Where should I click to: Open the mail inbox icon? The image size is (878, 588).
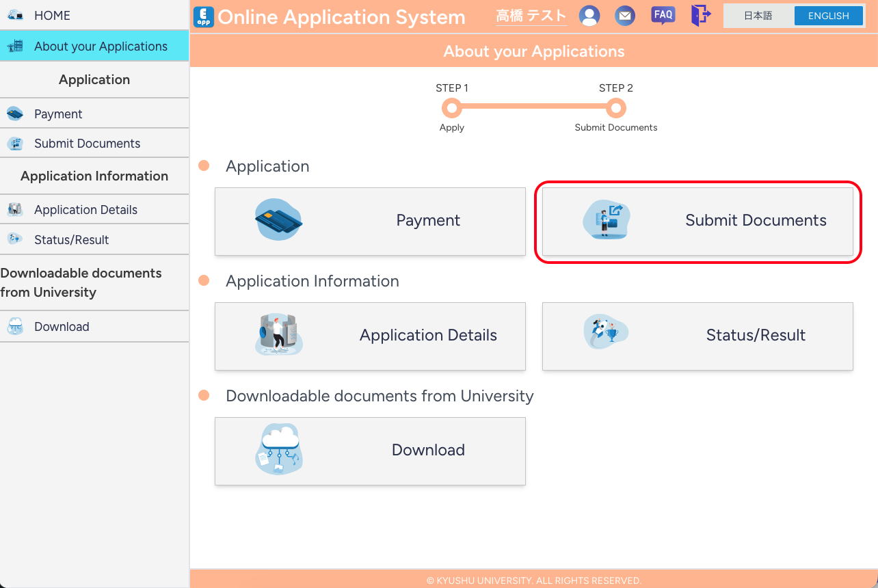pos(624,15)
